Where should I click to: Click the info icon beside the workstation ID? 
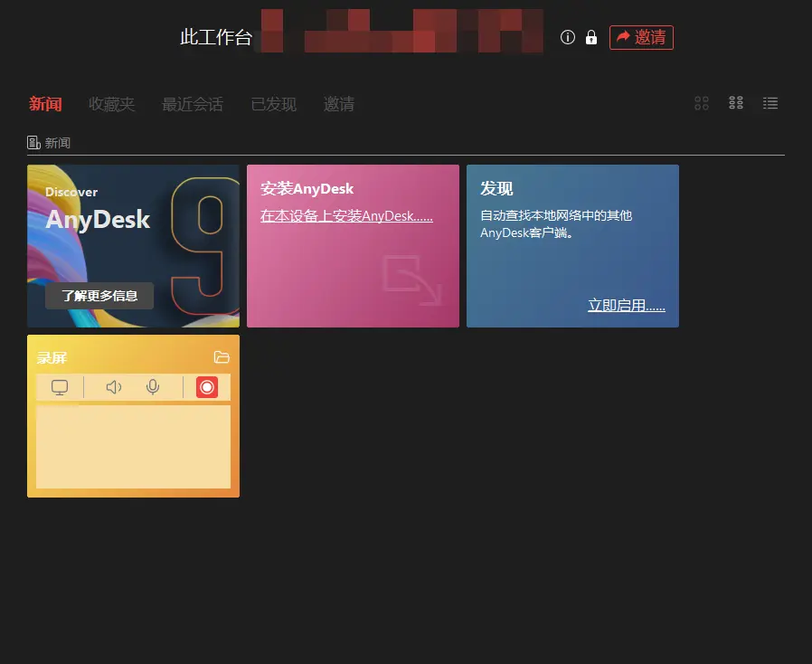click(x=568, y=37)
